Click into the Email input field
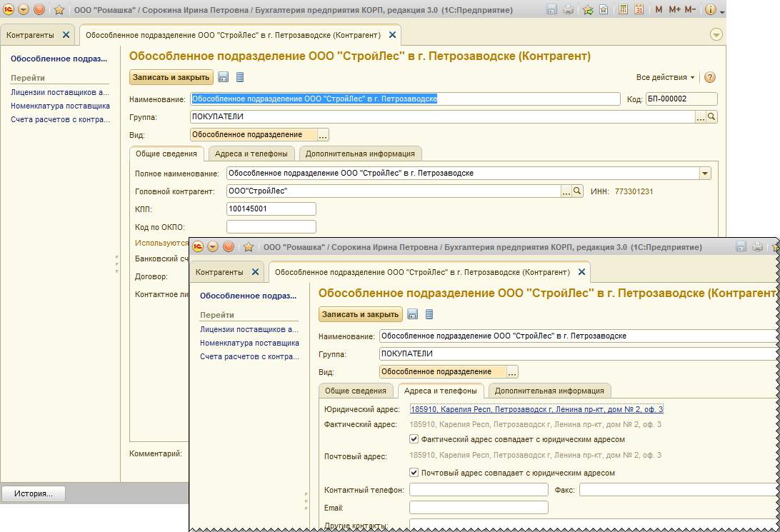The image size is (780, 532). coord(479,508)
